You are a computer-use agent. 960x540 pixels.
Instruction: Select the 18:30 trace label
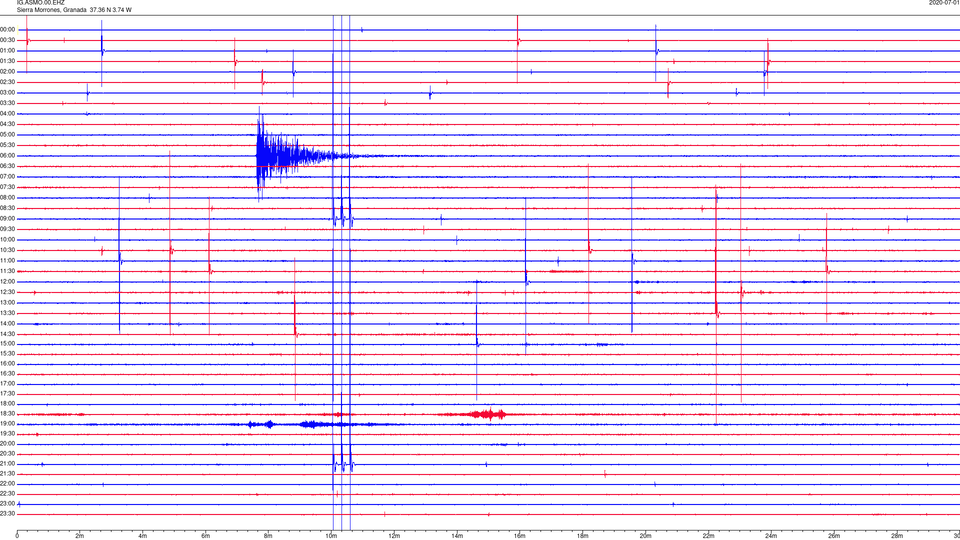[x=8, y=414]
